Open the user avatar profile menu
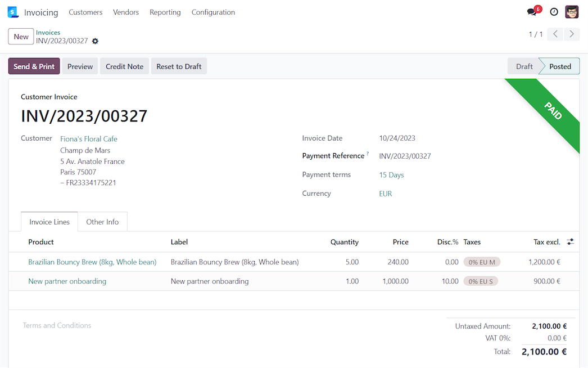The image size is (588, 368). pyautogui.click(x=572, y=12)
